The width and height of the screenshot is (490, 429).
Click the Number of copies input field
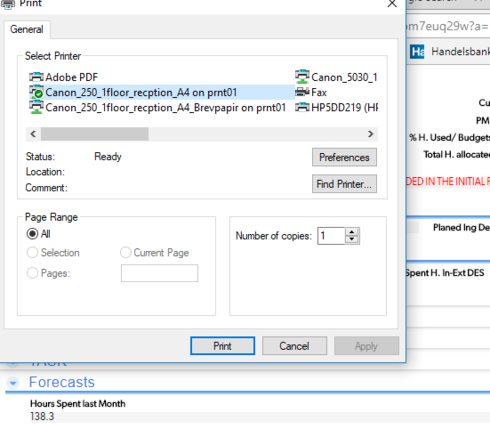tap(331, 236)
